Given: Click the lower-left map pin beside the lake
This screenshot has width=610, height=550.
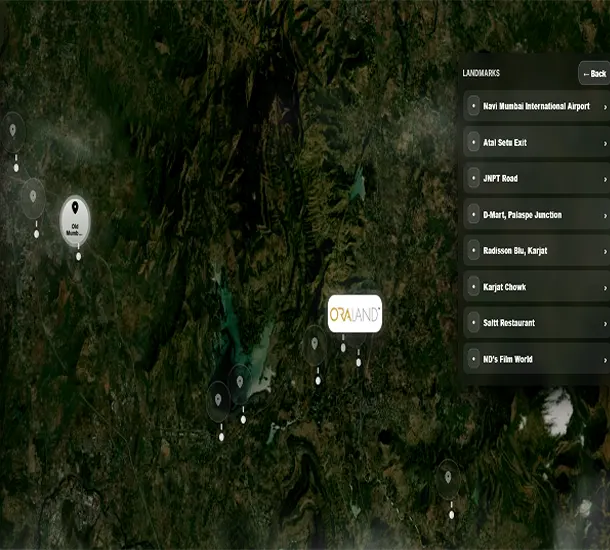Looking at the screenshot, I should (218, 401).
